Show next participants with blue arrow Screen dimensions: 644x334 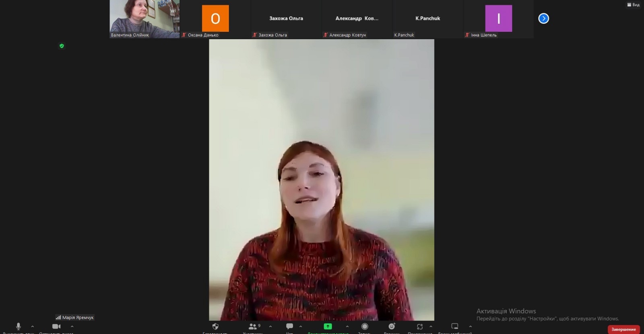(x=543, y=18)
